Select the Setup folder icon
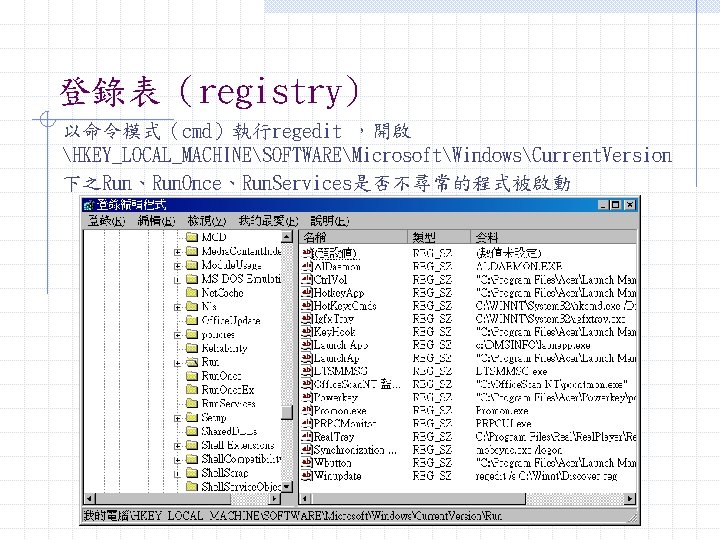This screenshot has width=720, height=540. click(x=192, y=417)
